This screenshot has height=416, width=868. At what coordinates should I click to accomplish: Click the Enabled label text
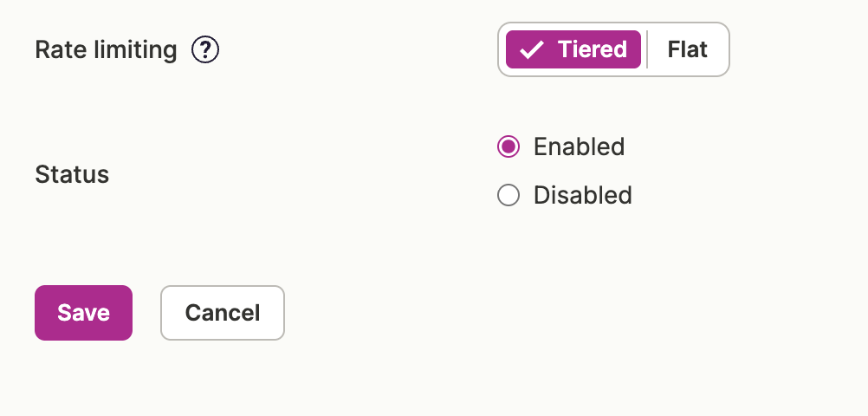[579, 146]
